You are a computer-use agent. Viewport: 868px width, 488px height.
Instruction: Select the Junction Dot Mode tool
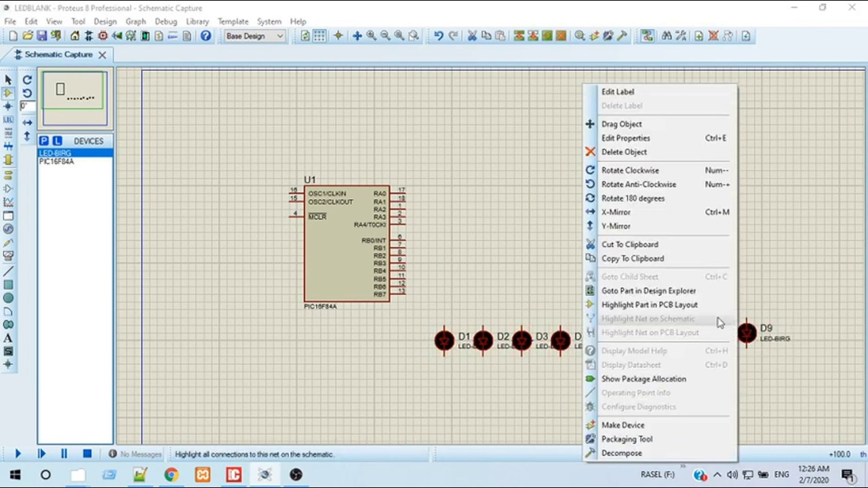[8, 106]
